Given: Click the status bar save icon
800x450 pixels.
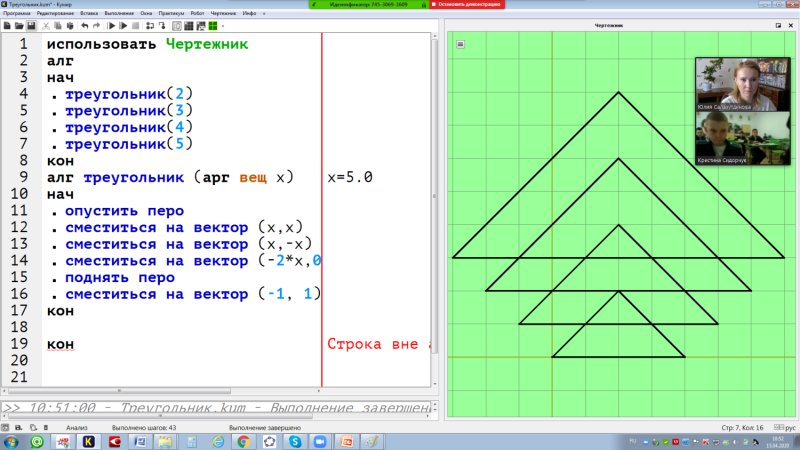Looking at the screenshot, I should (19, 428).
